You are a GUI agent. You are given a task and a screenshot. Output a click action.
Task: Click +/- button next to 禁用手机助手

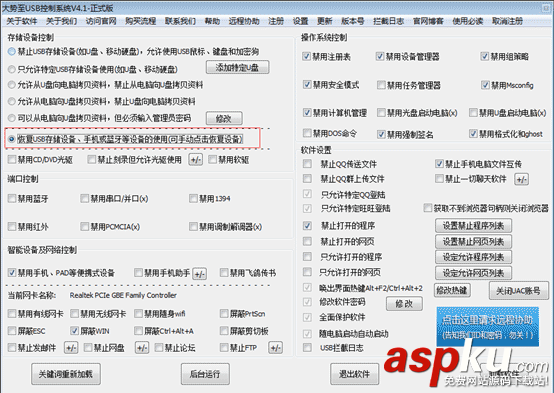click(200, 274)
